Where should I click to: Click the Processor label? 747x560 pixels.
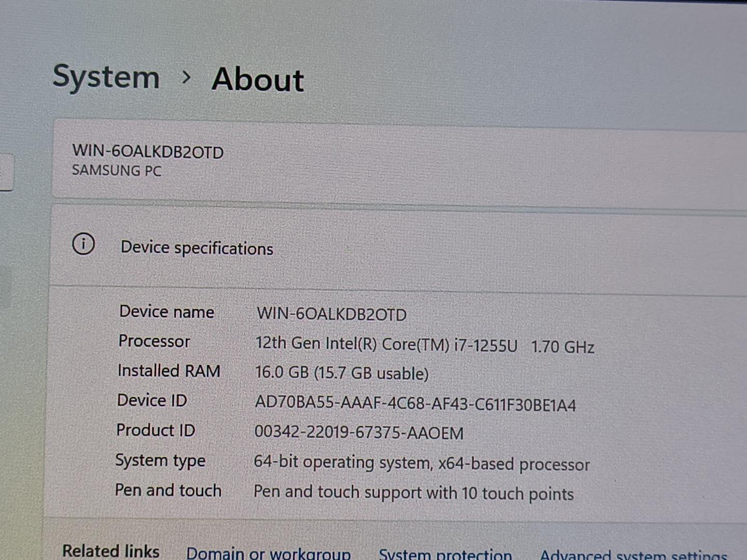pos(154,341)
